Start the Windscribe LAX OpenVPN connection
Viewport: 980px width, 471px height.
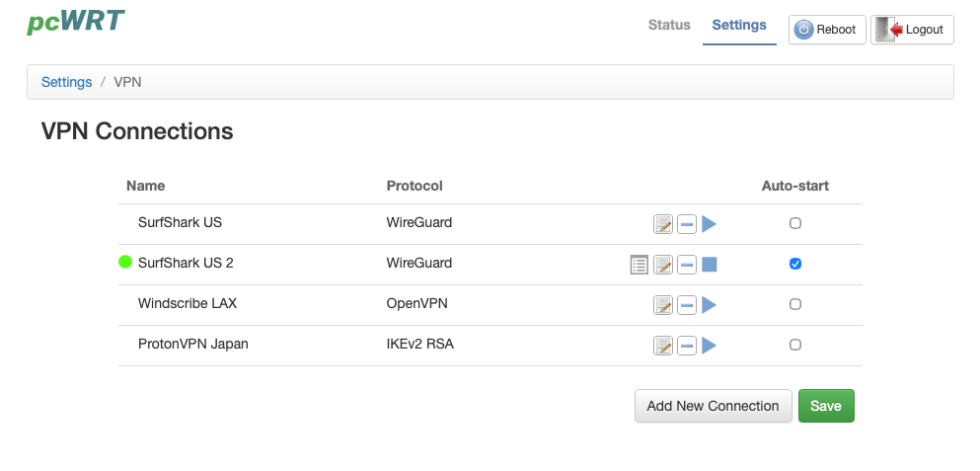(709, 305)
